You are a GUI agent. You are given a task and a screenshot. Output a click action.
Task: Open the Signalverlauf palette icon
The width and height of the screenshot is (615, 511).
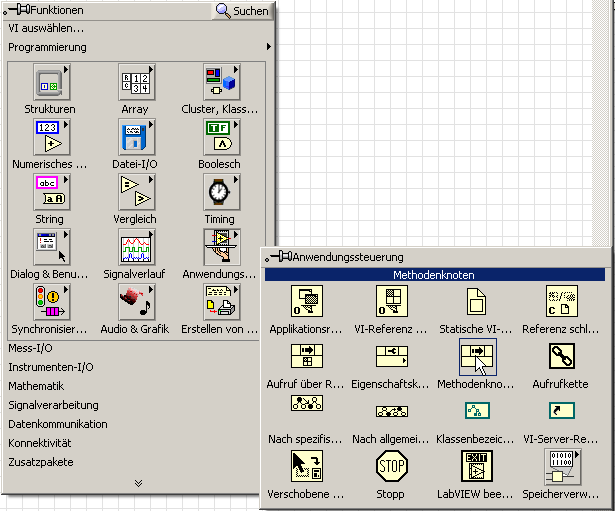click(x=136, y=247)
